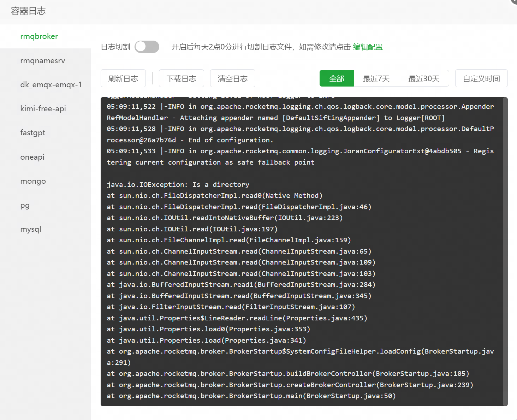The height and width of the screenshot is (420, 517).
Task: Click the IOUtil.readIntoNativeBuffer line
Action: 225,218
